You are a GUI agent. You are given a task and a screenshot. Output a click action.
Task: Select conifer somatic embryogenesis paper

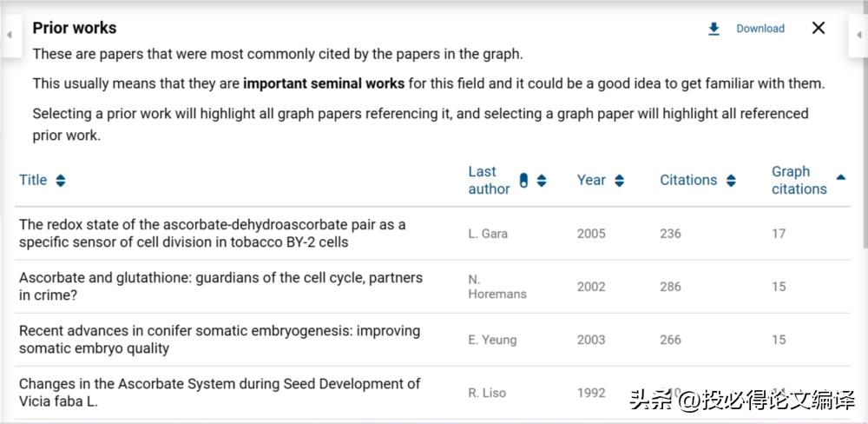(220, 340)
